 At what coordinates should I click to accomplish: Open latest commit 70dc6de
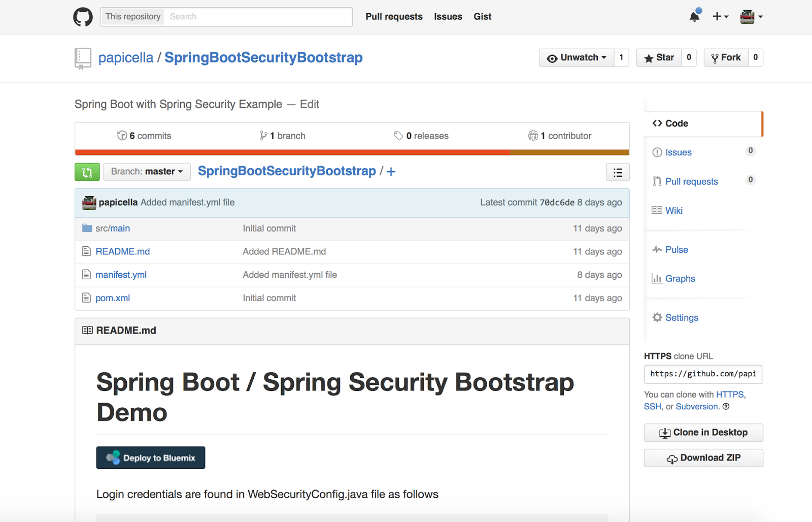pyautogui.click(x=557, y=203)
